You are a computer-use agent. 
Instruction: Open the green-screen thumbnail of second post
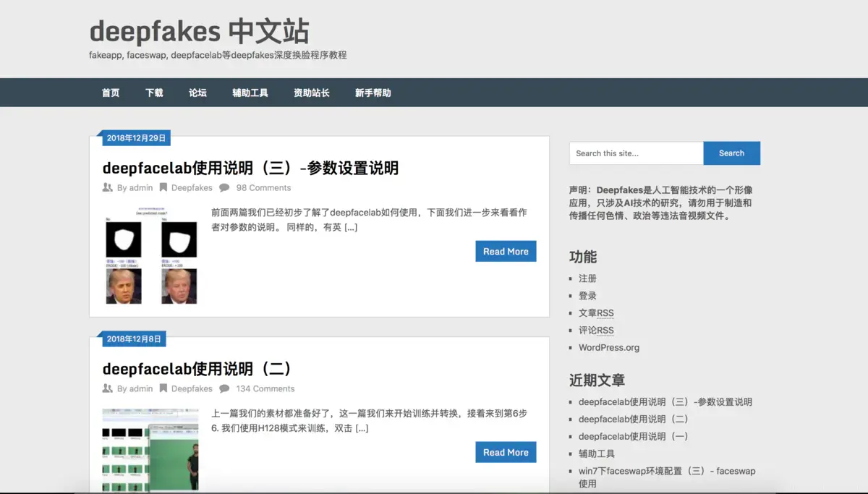pos(150,450)
